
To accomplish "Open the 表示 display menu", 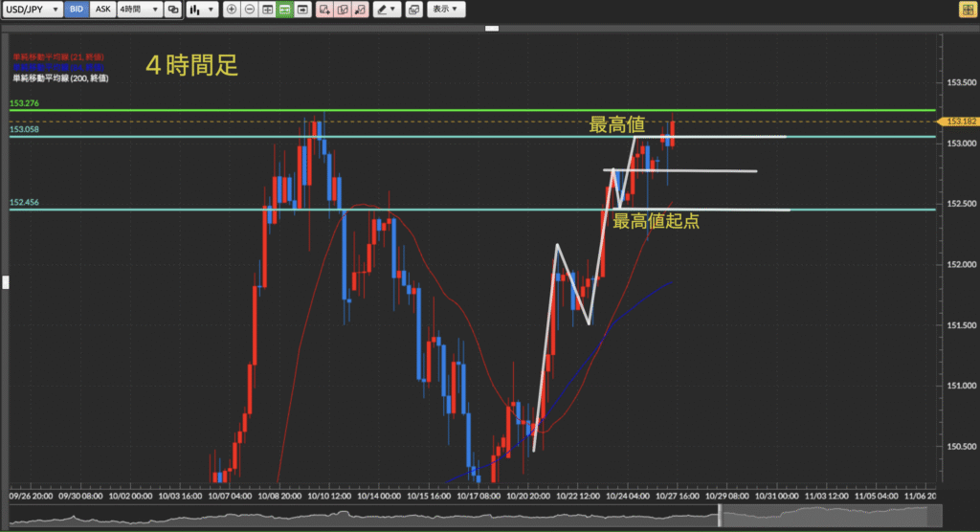I will point(444,9).
